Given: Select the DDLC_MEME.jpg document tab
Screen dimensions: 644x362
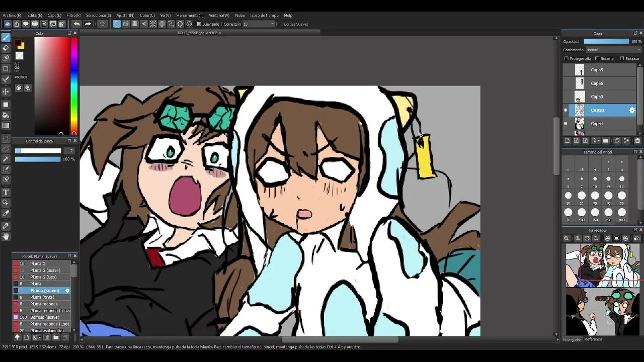Looking at the screenshot, I should (199, 33).
